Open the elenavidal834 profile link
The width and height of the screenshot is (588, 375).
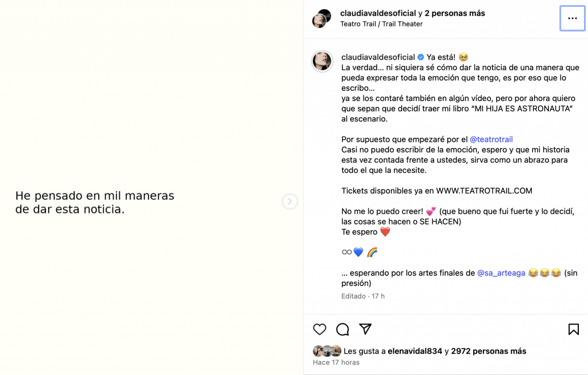415,351
